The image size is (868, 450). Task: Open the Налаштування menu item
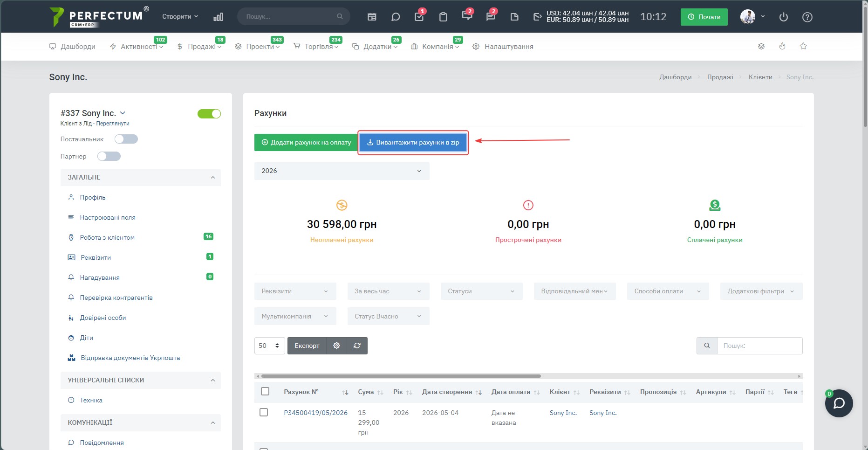(x=503, y=47)
